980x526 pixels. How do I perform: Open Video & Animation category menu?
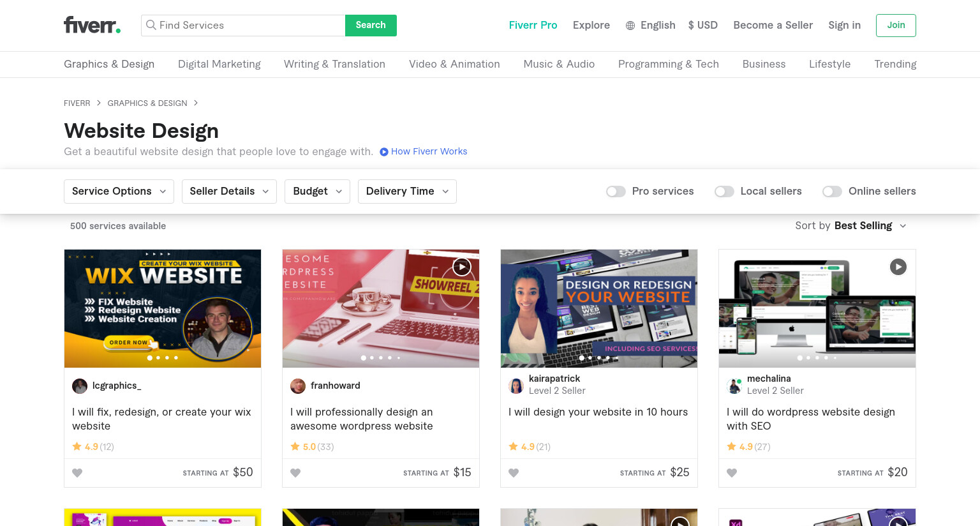[454, 64]
